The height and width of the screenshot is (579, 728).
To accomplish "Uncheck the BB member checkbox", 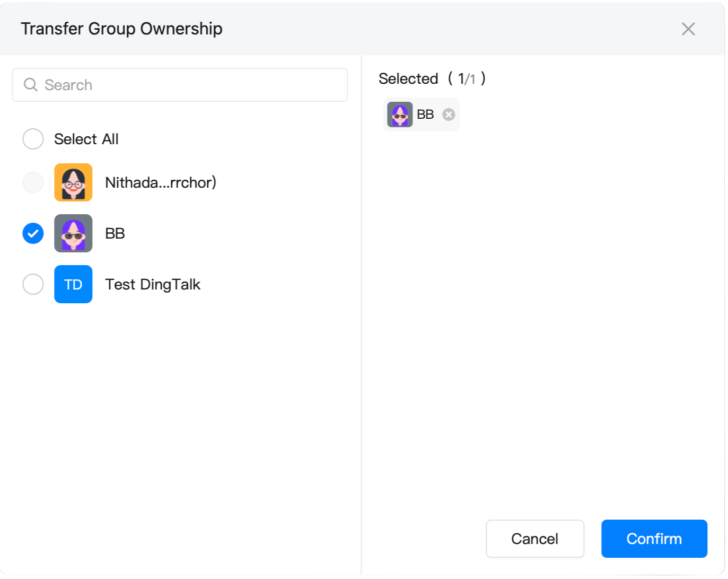I will click(x=33, y=233).
